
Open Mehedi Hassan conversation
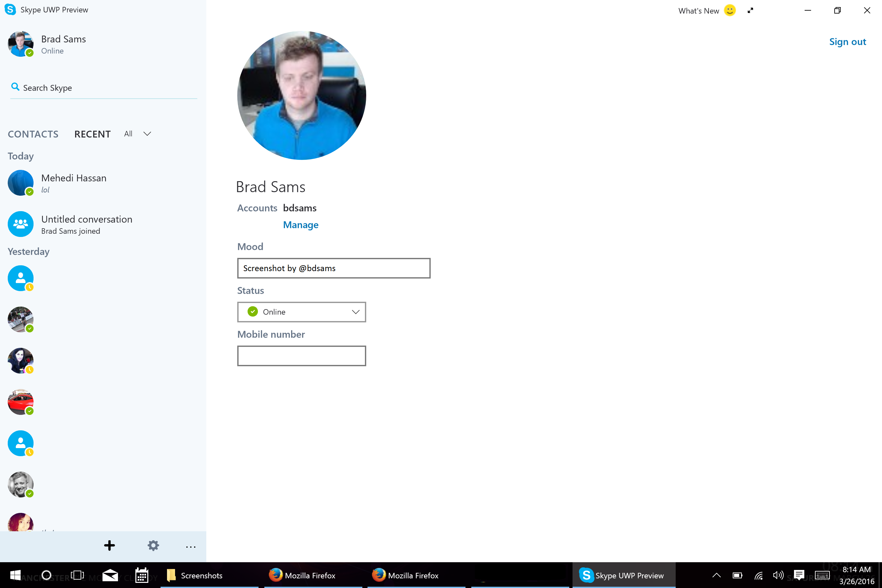tap(73, 183)
